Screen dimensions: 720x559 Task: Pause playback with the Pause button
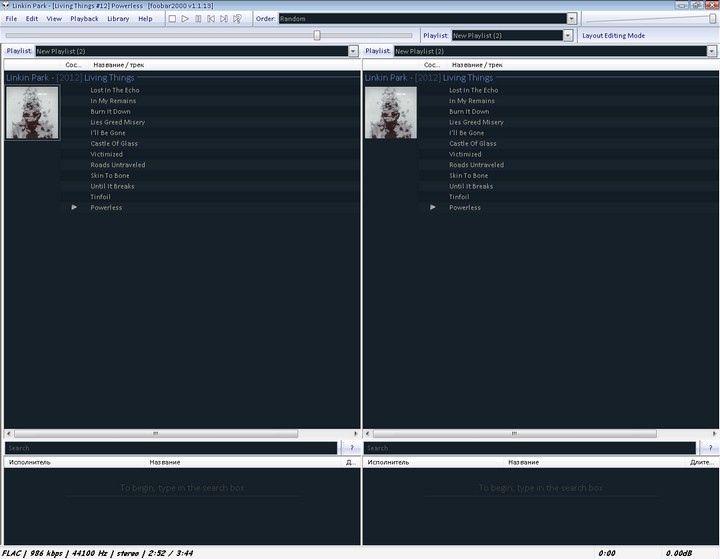click(x=198, y=19)
